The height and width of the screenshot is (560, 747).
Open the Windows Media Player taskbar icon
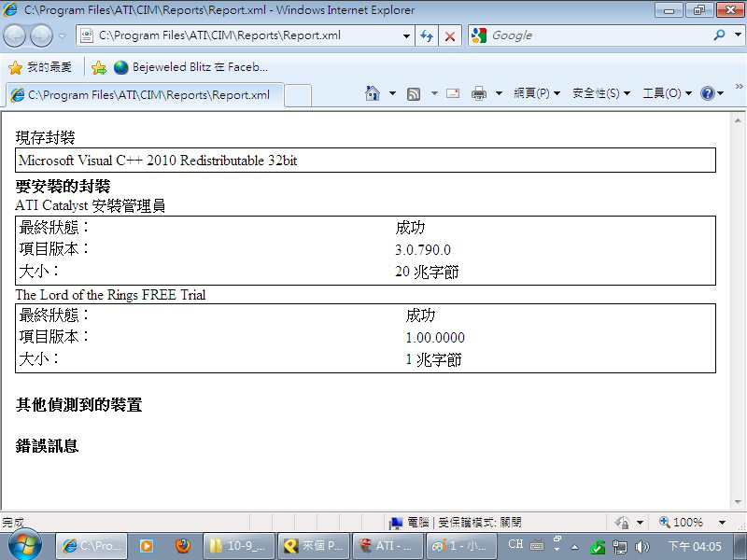147,546
